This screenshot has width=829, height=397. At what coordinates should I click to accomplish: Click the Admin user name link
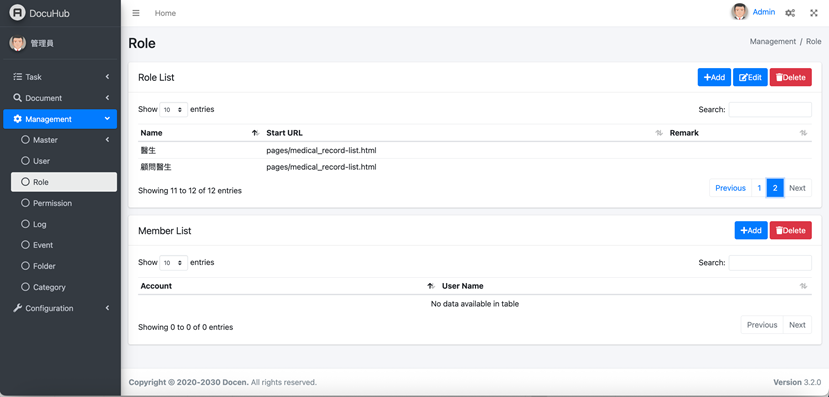[763, 12]
